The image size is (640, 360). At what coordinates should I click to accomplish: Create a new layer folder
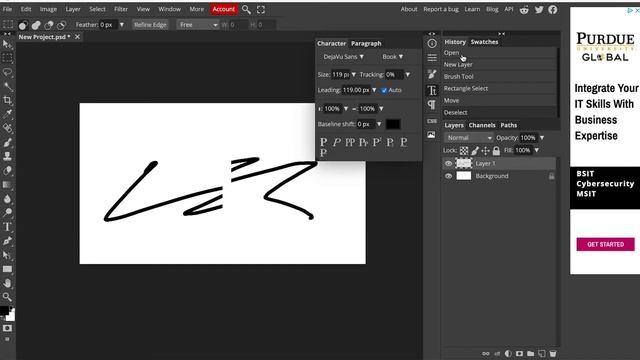[530, 353]
